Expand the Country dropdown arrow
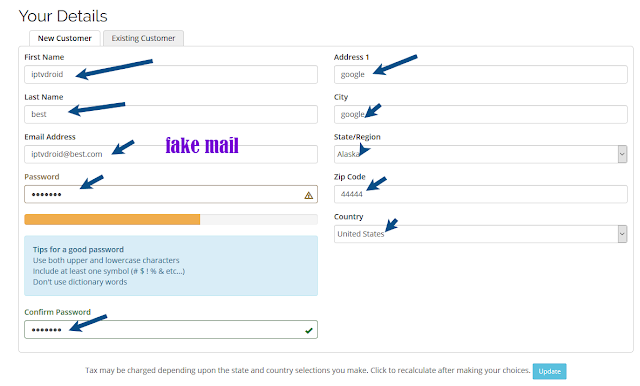The image size is (640, 386). click(x=622, y=234)
